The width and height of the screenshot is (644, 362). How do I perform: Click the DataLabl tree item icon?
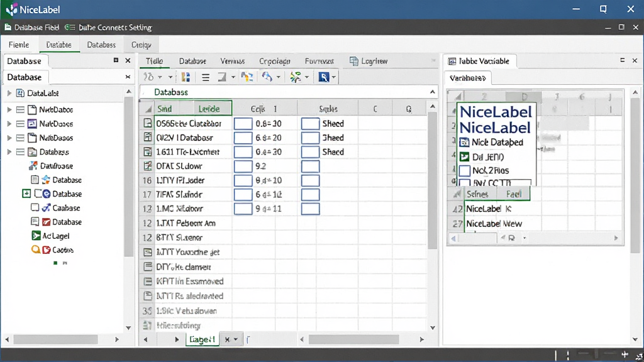20,93
